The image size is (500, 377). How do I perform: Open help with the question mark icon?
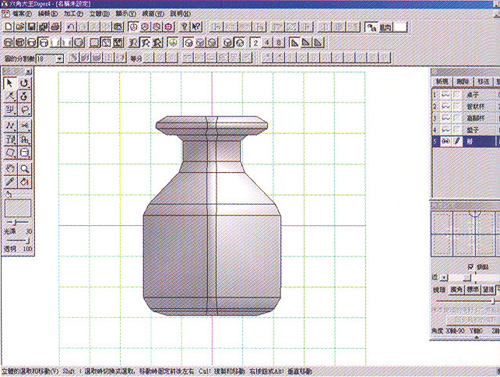click(x=184, y=27)
